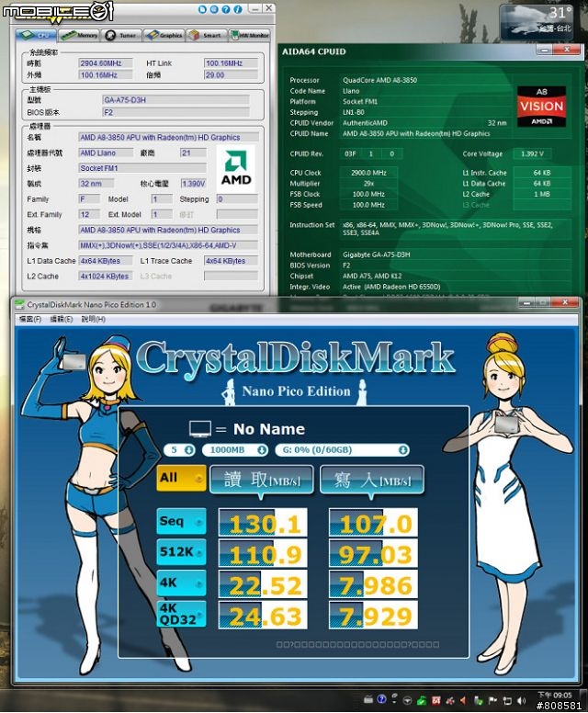Screen dimensions: 588x713
Task: Click the 1.390V core voltage value in EasyTune
Action: [x=193, y=184]
